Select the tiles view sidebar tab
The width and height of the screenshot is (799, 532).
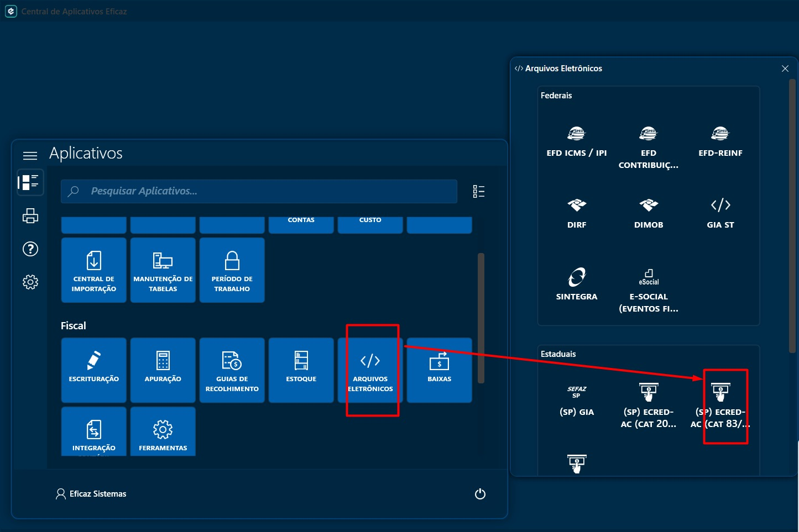click(30, 182)
